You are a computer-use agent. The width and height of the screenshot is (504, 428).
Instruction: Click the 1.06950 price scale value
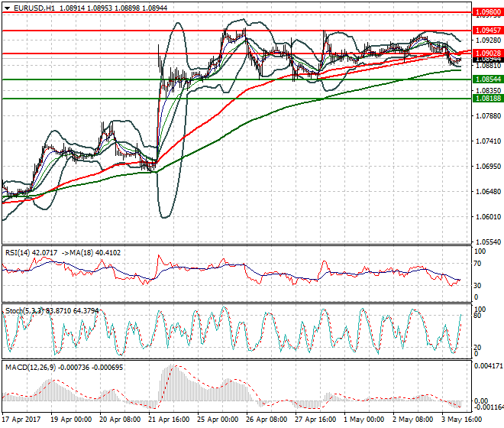pos(488,167)
